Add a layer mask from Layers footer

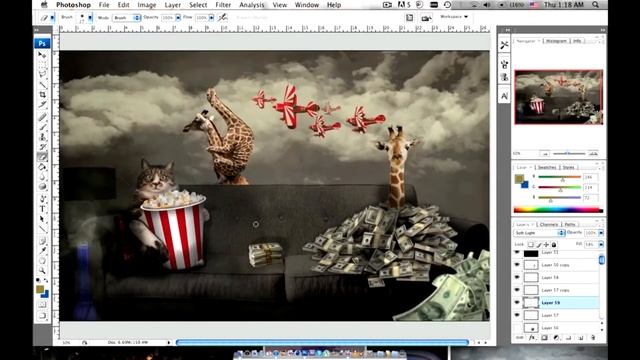(544, 338)
